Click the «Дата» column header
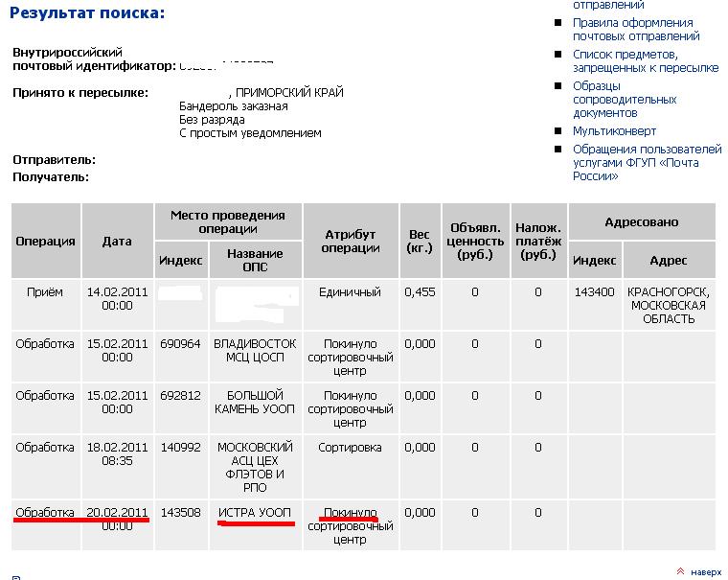728x580 pixels. (x=117, y=242)
